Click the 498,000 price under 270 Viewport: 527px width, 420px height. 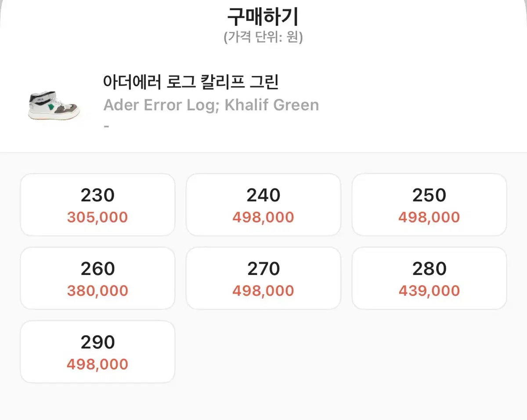click(263, 290)
